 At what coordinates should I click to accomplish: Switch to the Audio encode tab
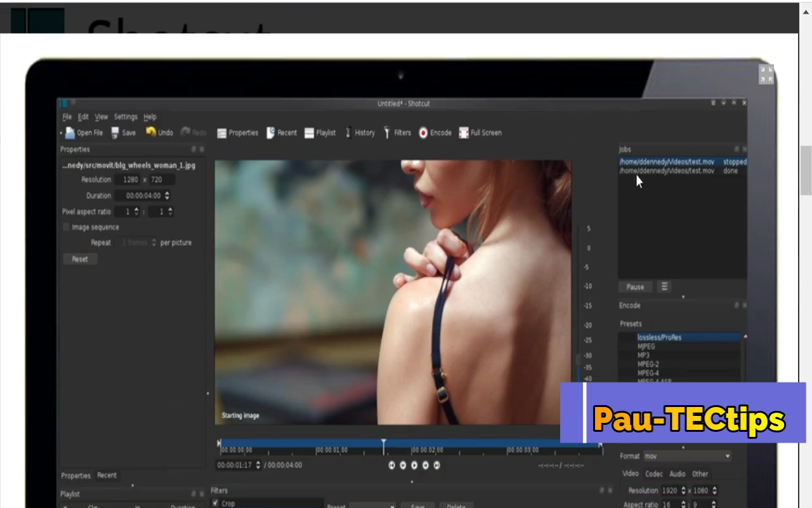point(678,474)
